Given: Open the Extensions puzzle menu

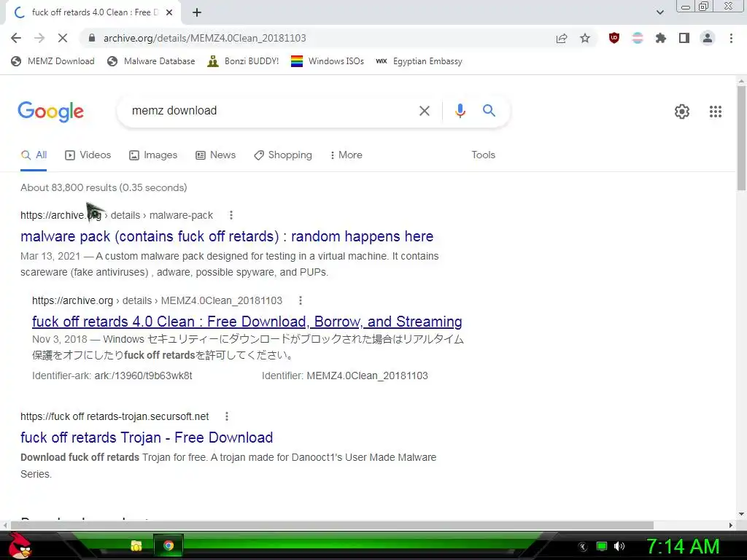Looking at the screenshot, I should pyautogui.click(x=661, y=38).
